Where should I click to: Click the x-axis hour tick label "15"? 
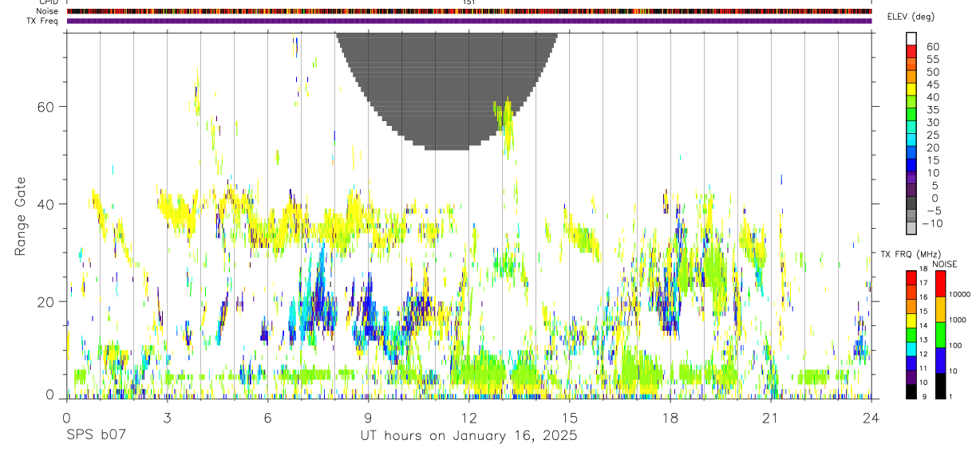(569, 418)
